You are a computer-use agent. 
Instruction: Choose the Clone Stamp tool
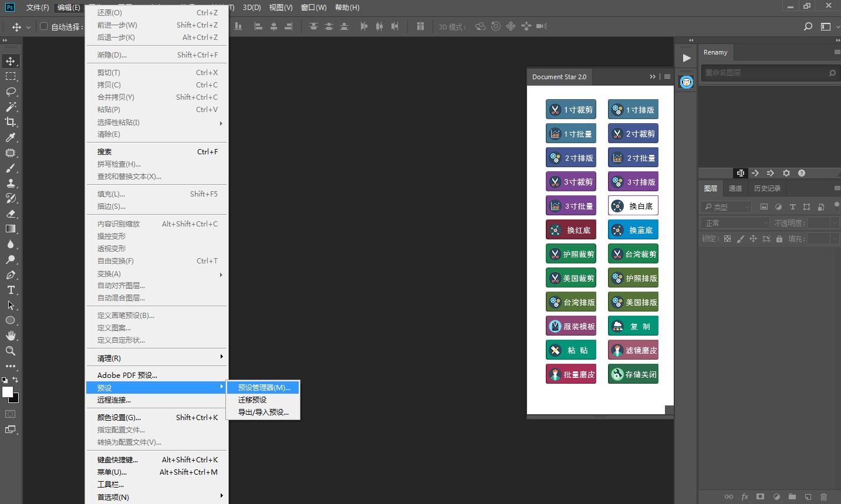[x=11, y=183]
